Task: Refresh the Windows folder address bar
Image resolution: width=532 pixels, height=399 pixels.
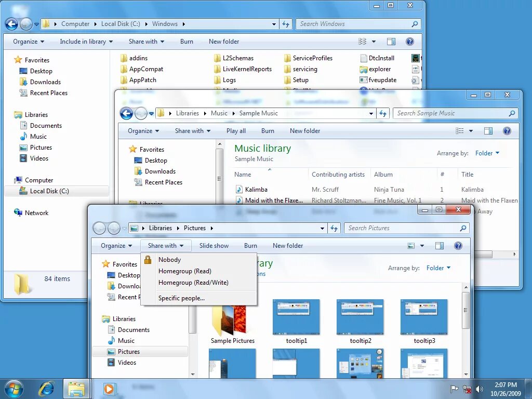Action: (286, 24)
